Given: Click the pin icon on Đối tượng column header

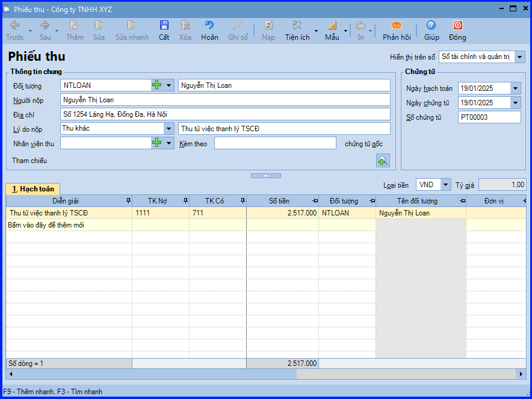Looking at the screenshot, I should coord(372,201).
